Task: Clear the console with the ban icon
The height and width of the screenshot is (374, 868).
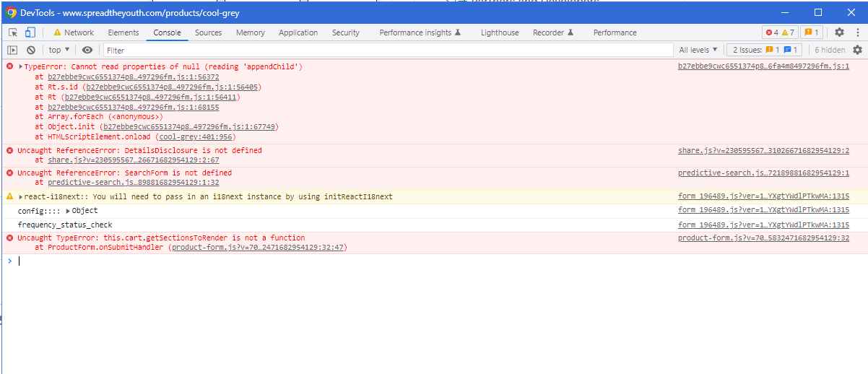Action: tap(31, 50)
